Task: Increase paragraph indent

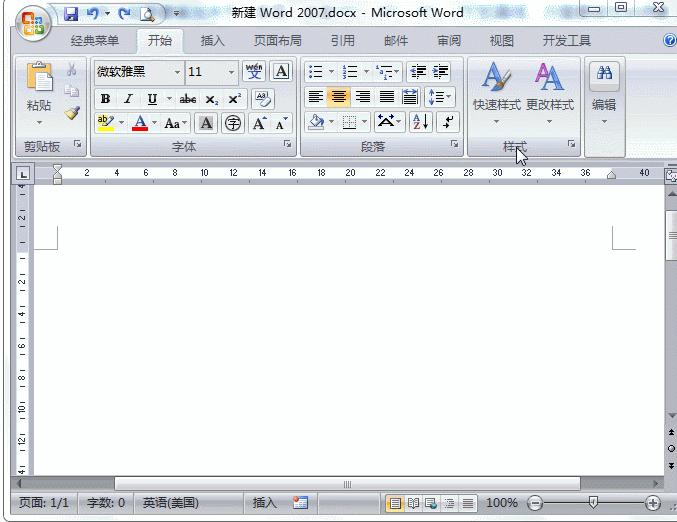Action: (440, 72)
